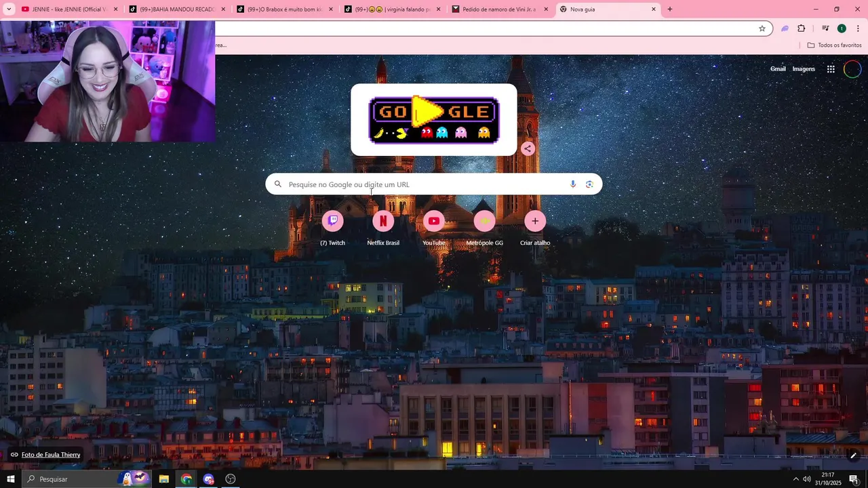Focus the Google search box
868x488 pixels.
point(434,184)
